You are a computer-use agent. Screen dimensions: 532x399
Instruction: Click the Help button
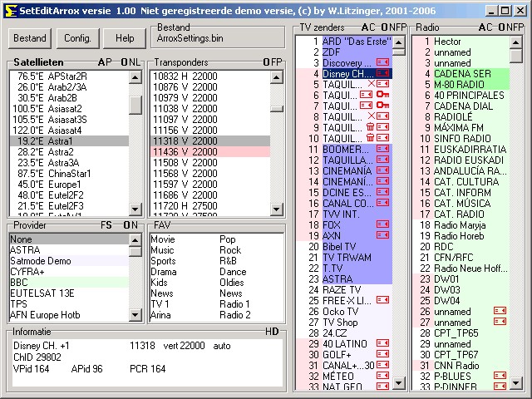tap(125, 38)
